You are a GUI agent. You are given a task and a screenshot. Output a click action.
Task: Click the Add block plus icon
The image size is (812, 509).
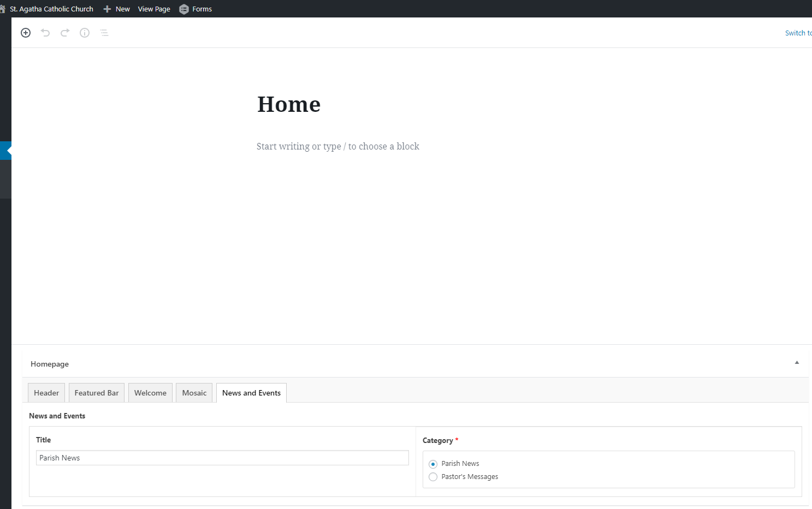click(x=26, y=33)
